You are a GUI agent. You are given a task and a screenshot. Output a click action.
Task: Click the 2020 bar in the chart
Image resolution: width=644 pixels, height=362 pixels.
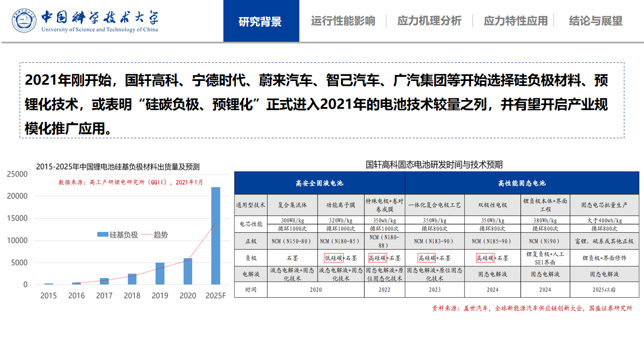pyautogui.click(x=188, y=271)
